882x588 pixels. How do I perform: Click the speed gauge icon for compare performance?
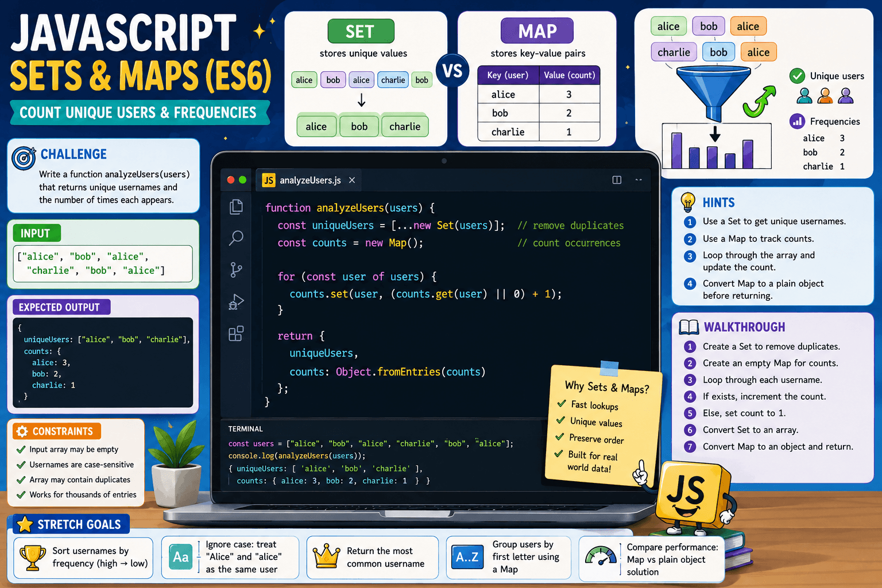pos(601,556)
